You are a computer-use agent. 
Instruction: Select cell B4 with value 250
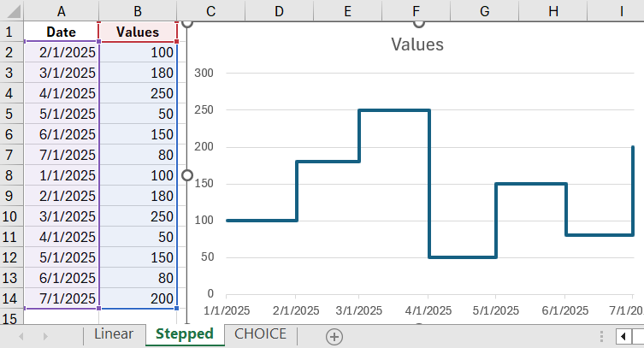click(138, 93)
